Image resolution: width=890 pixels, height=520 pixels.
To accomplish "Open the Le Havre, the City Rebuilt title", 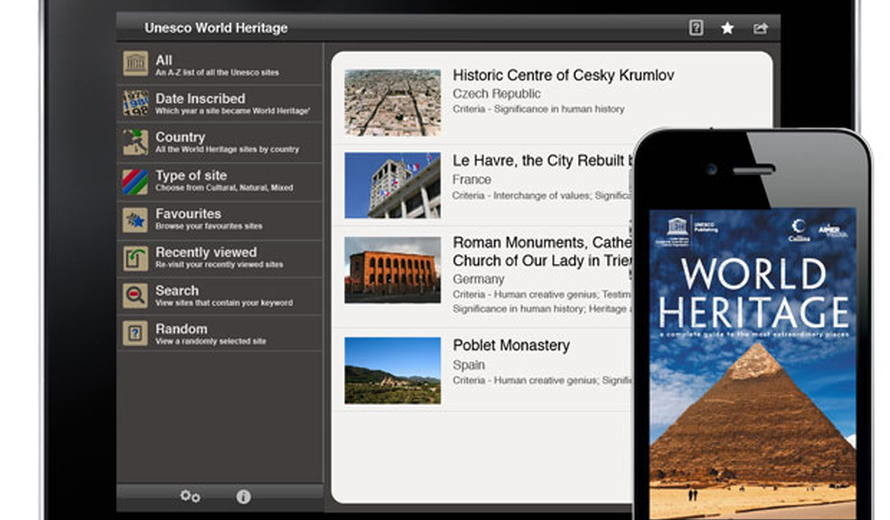I will point(543,161).
